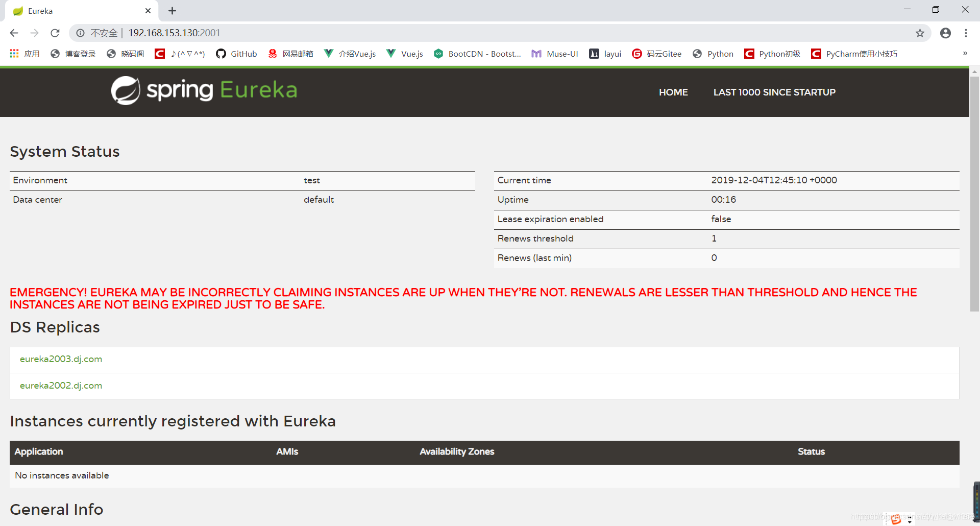Image resolution: width=980 pixels, height=526 pixels.
Task: Open a new tab with plus button
Action: point(172,11)
